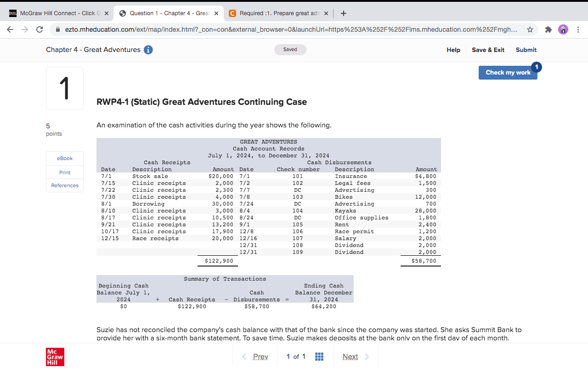Screen dimensions: 588x368
Task: Click the 1 of 1 question counter
Action: click(296, 356)
